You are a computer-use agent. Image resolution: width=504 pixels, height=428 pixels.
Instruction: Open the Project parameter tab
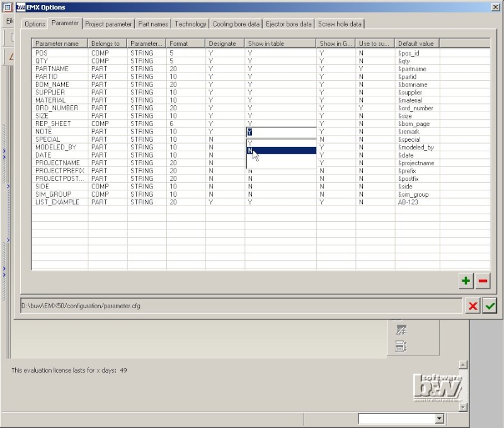point(108,24)
